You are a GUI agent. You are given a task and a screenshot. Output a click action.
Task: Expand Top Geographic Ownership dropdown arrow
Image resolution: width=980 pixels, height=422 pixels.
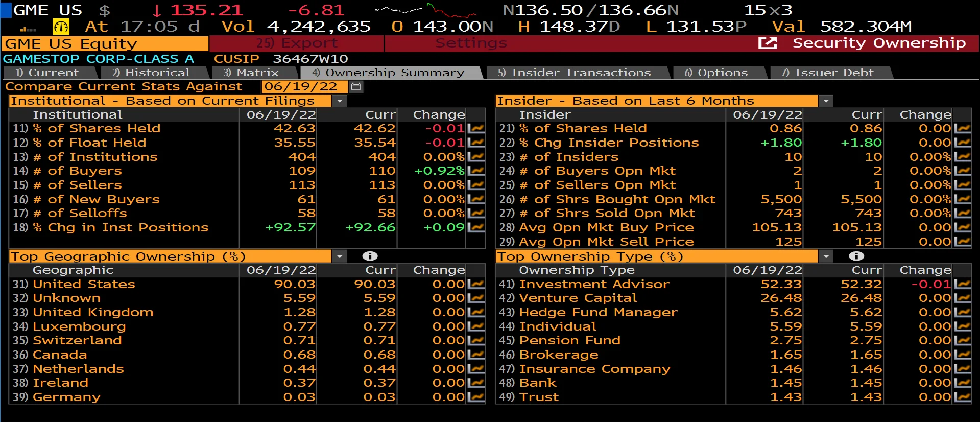(x=340, y=256)
